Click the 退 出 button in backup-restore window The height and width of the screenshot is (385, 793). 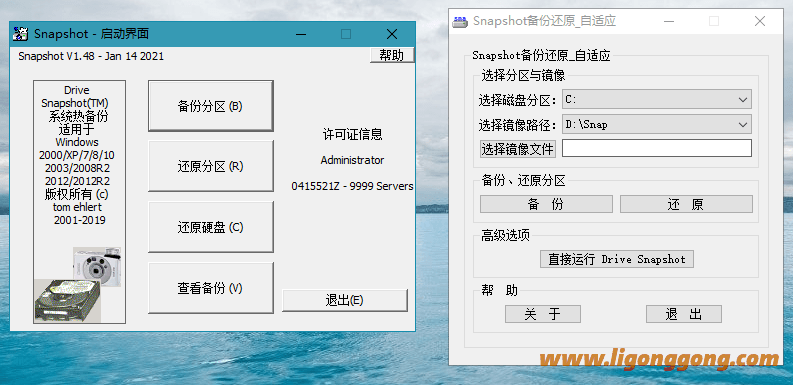tap(684, 314)
